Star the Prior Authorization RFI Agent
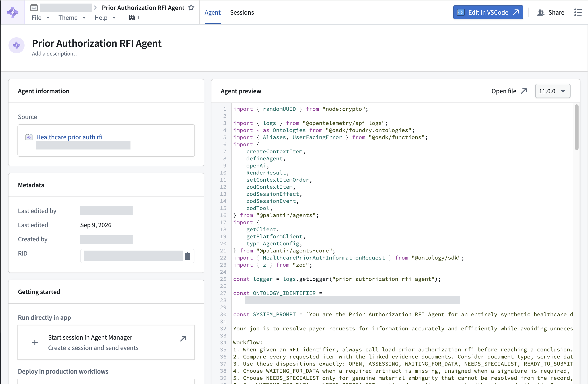588x384 pixels. click(x=191, y=8)
